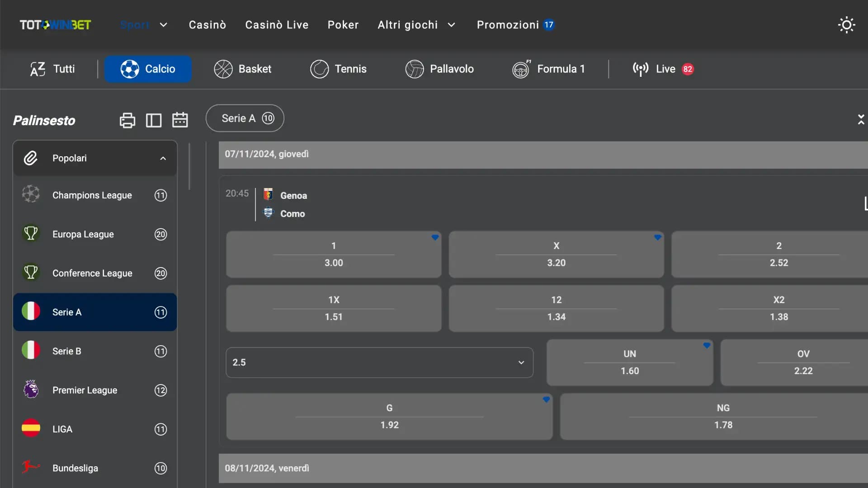Switch to the Basket sport tab
This screenshot has width=868, height=488.
(x=243, y=69)
